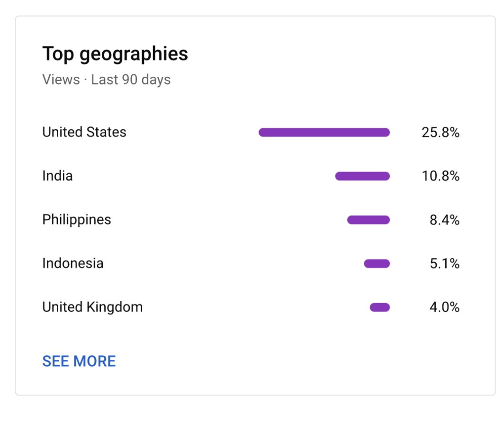
Task: Select the Indonesia row label
Action: tap(73, 263)
